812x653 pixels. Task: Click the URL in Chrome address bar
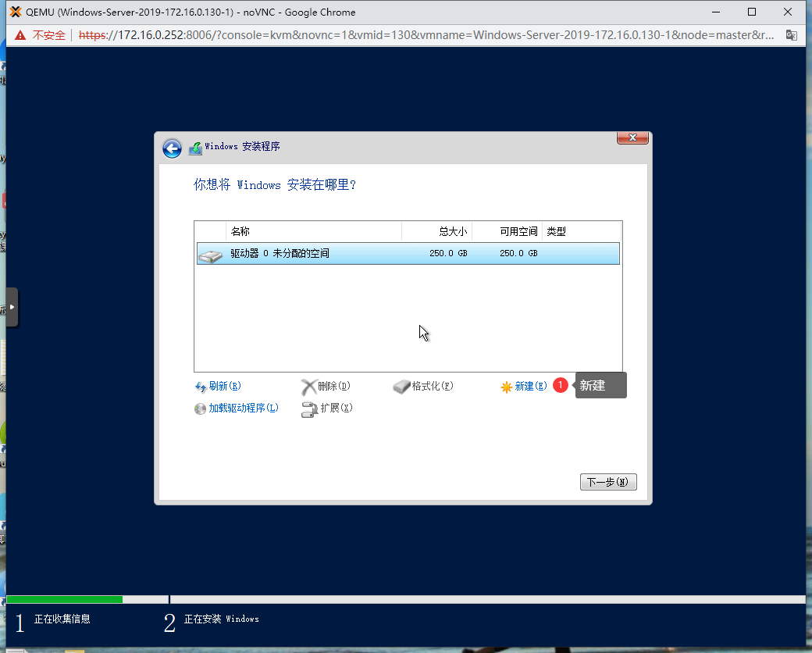426,35
